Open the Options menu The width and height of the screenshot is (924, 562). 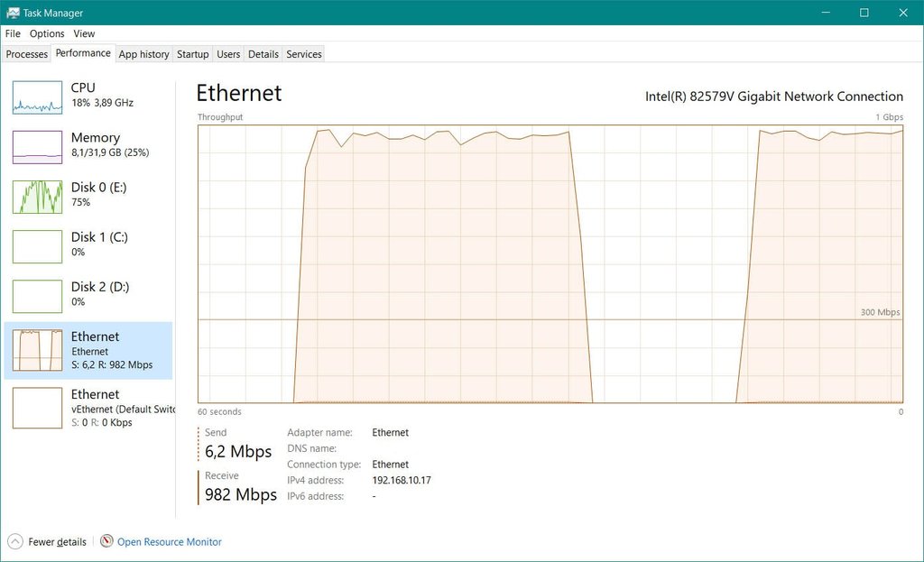(x=47, y=33)
